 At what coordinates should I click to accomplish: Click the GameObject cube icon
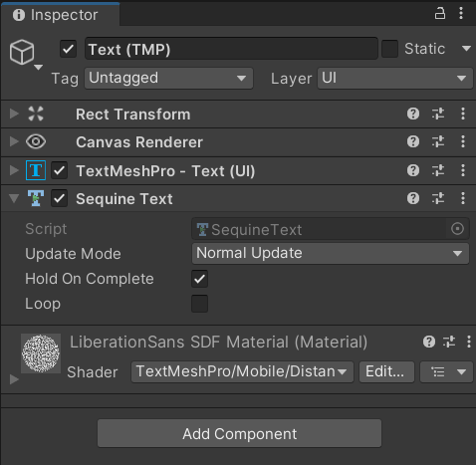point(22,52)
